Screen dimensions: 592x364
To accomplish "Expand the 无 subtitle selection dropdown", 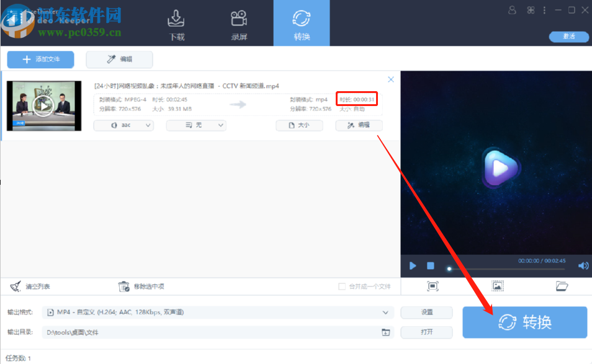I will 196,125.
